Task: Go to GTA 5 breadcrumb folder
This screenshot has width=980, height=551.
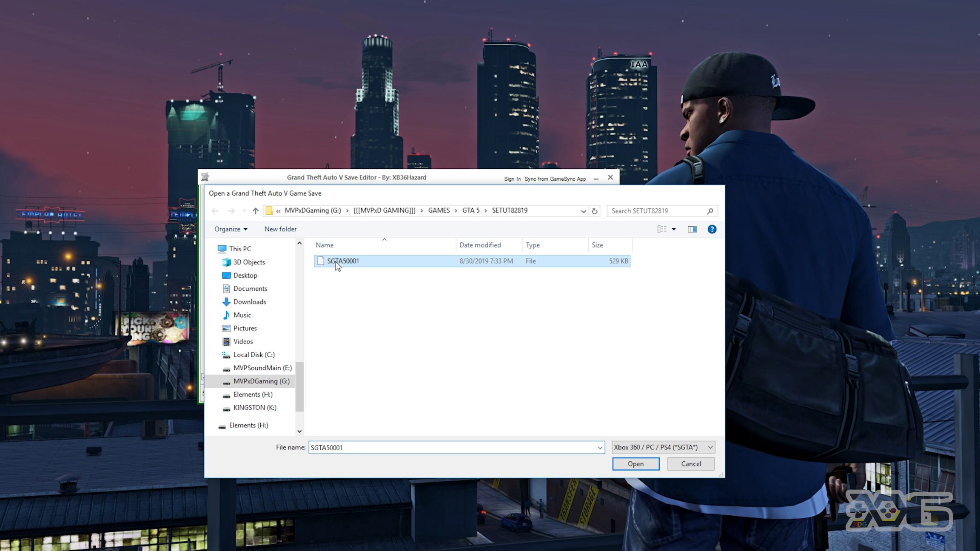Action: (471, 210)
